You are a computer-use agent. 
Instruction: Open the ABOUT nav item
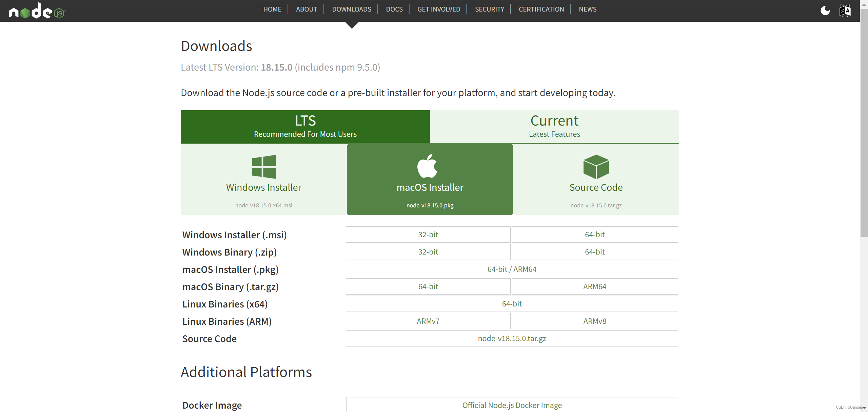pos(307,9)
